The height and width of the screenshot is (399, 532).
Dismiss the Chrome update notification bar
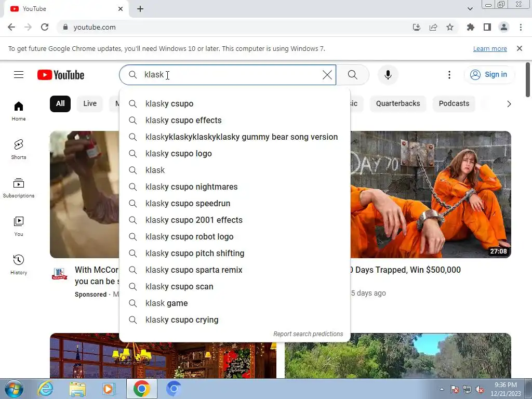pyautogui.click(x=520, y=48)
